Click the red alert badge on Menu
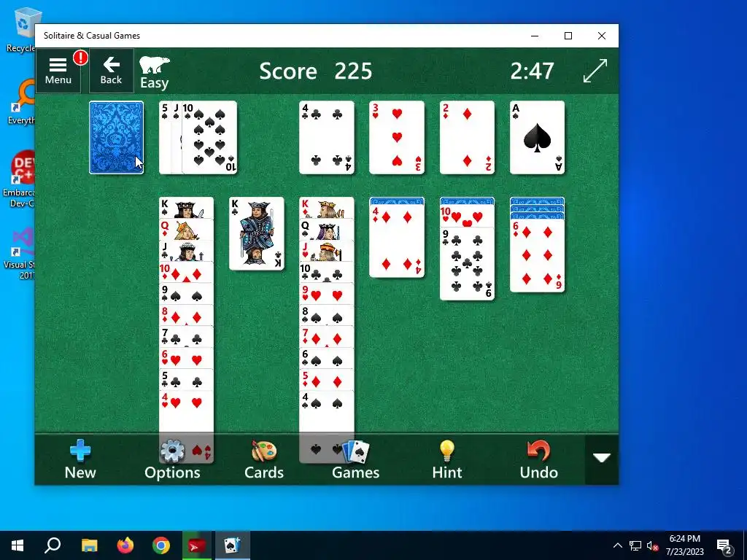The width and height of the screenshot is (747, 560). pos(80,58)
